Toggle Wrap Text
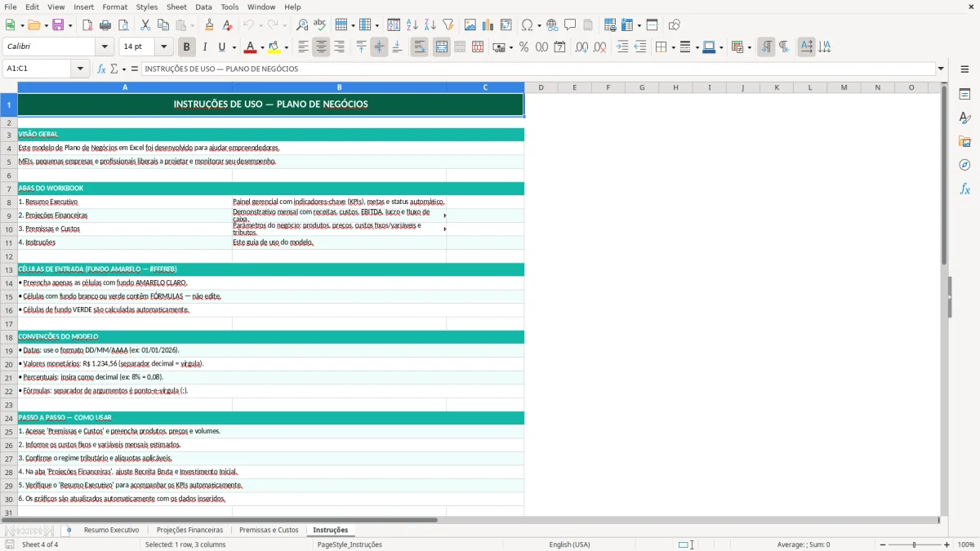Image resolution: width=980 pixels, height=551 pixels. (420, 47)
